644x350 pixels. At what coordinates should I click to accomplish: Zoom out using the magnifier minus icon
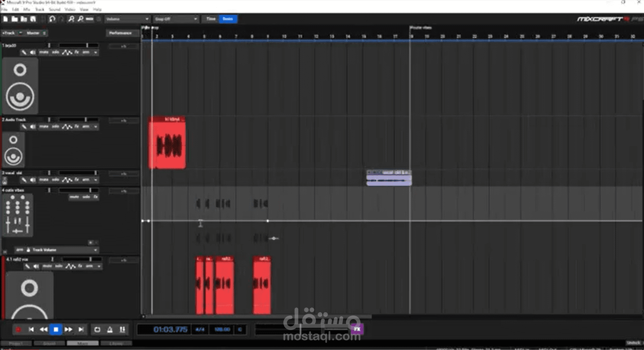pos(80,19)
